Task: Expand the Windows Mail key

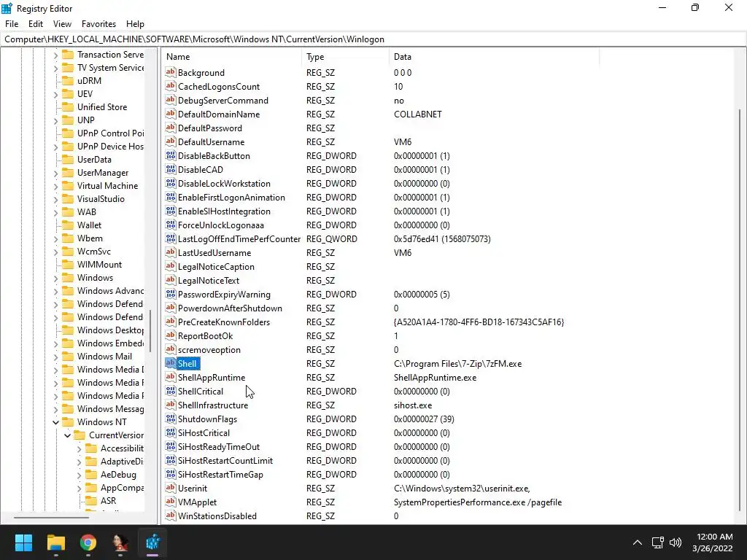Action: pyautogui.click(x=55, y=357)
